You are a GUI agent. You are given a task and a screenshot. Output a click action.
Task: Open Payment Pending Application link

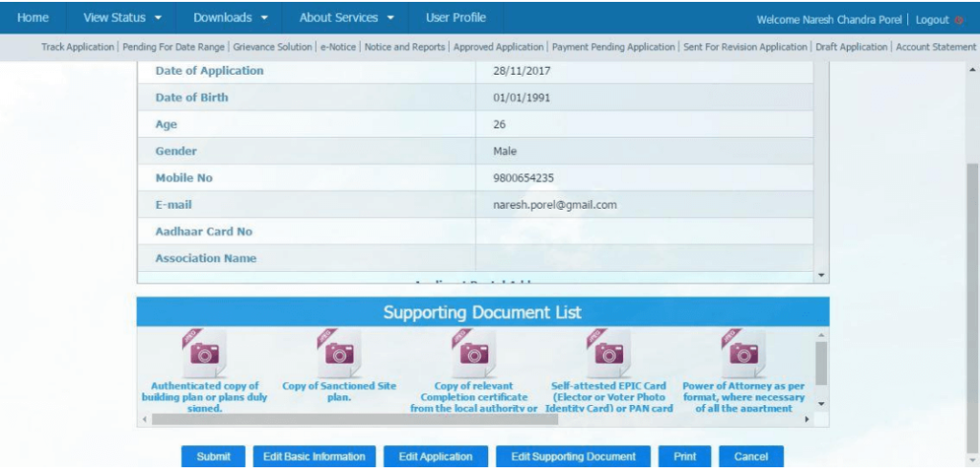coord(613,47)
